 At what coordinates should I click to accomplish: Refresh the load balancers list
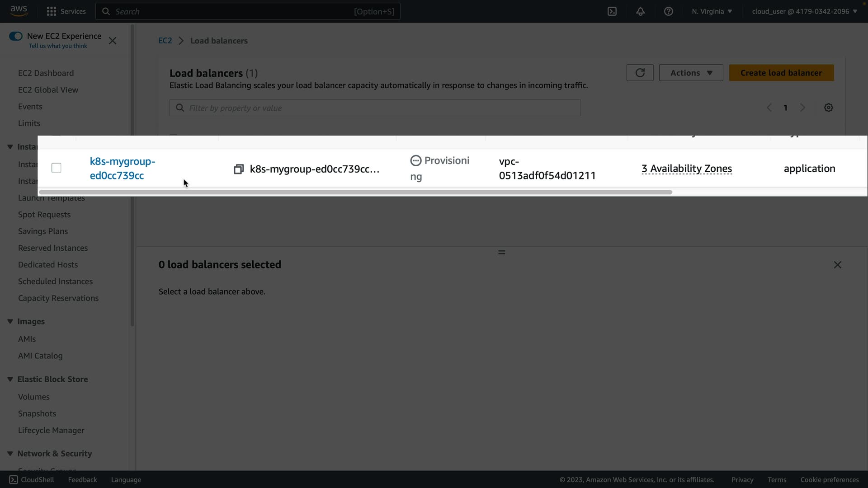click(640, 73)
